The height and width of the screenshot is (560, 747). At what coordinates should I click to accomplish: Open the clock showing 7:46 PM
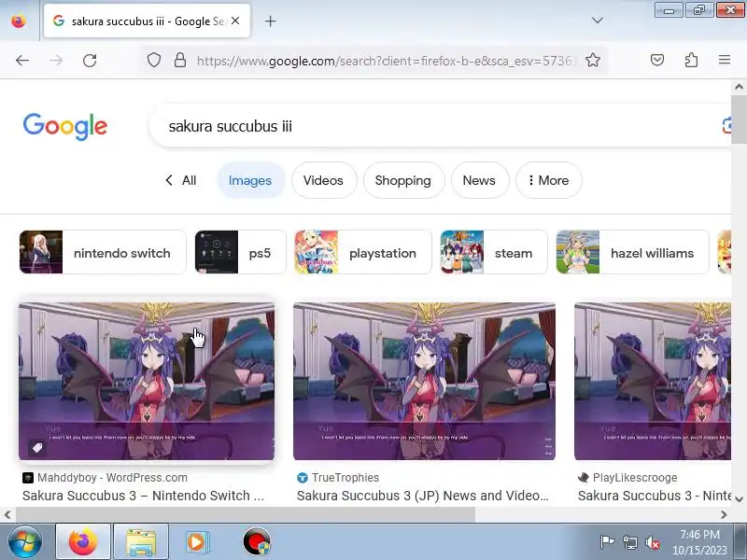point(699,542)
